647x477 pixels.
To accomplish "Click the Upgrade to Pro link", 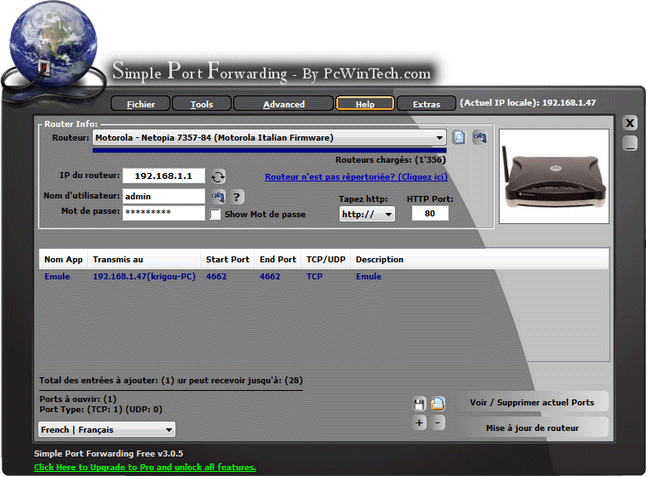I will [145, 467].
